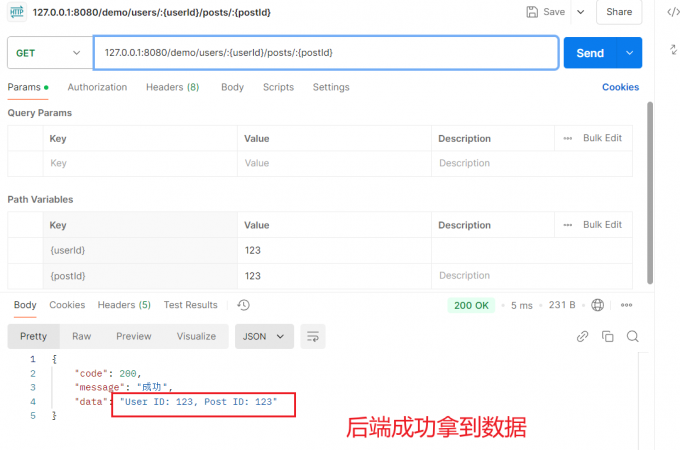Image resolution: width=680 pixels, height=450 pixels.
Task: Click the network globe icon
Action: [598, 305]
